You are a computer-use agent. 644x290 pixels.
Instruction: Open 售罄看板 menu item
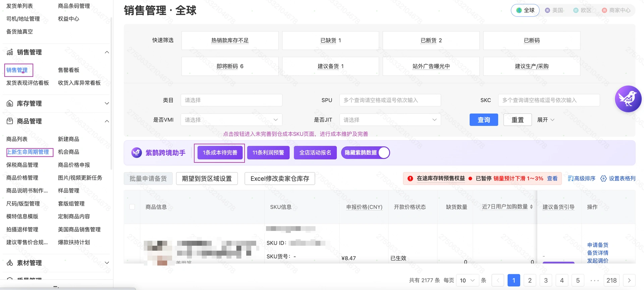[x=69, y=70]
